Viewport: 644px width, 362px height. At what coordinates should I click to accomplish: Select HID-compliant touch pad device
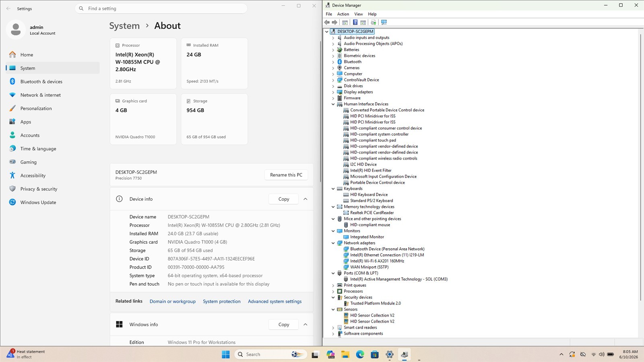373,140
